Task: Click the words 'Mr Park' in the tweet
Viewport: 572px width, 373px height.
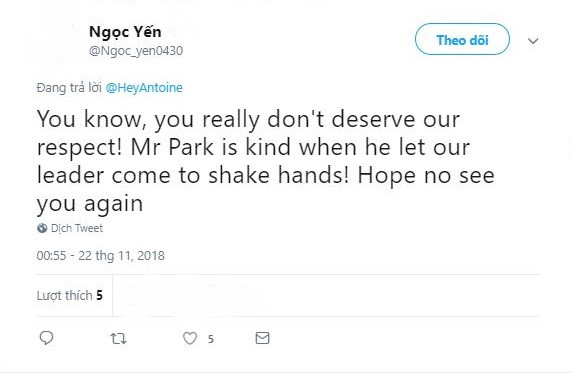Action: [x=172, y=147]
